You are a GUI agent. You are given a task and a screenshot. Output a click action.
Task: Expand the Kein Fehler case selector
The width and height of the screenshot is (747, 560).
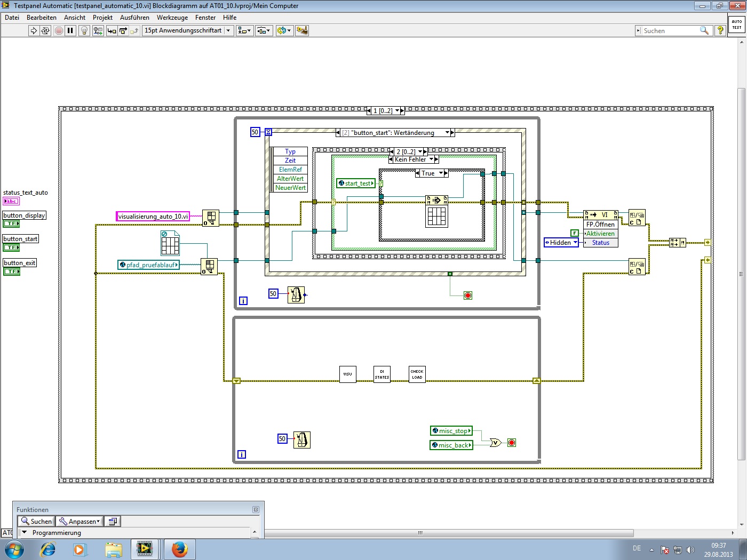pyautogui.click(x=431, y=159)
